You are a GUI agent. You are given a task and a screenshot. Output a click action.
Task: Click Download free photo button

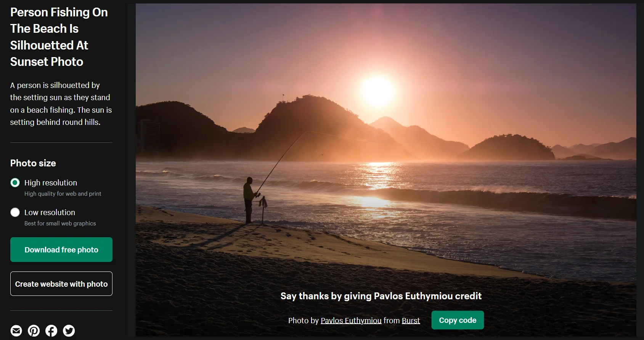point(61,249)
